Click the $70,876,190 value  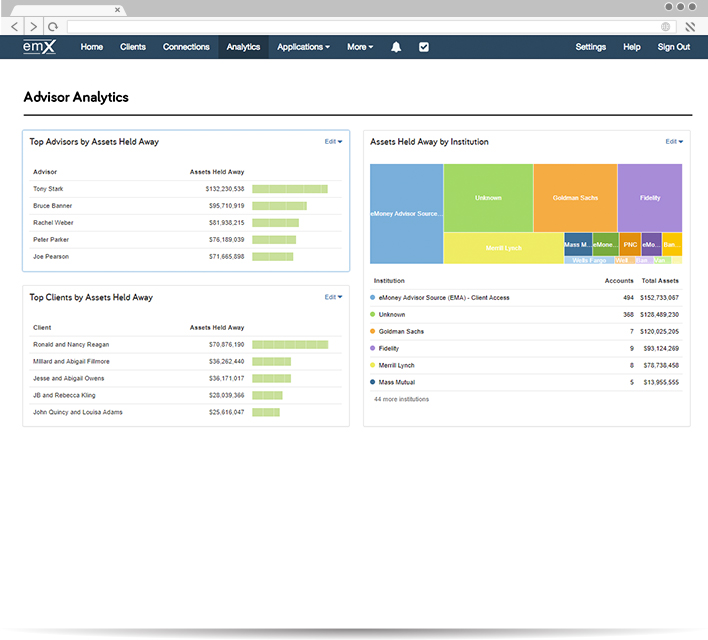(226, 345)
